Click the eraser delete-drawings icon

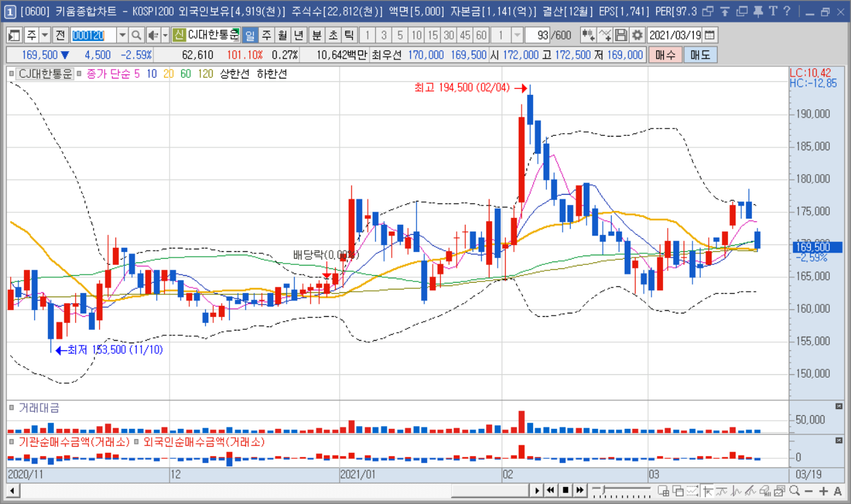tap(764, 490)
